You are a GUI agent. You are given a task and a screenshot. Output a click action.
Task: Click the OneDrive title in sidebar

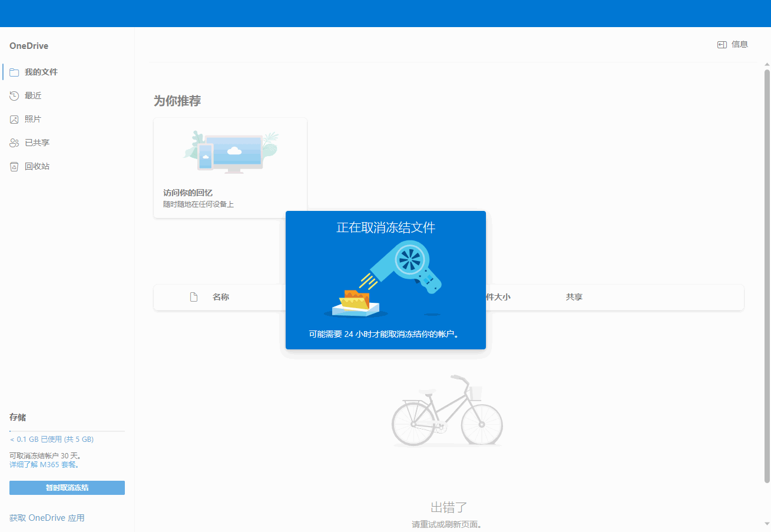(x=29, y=46)
